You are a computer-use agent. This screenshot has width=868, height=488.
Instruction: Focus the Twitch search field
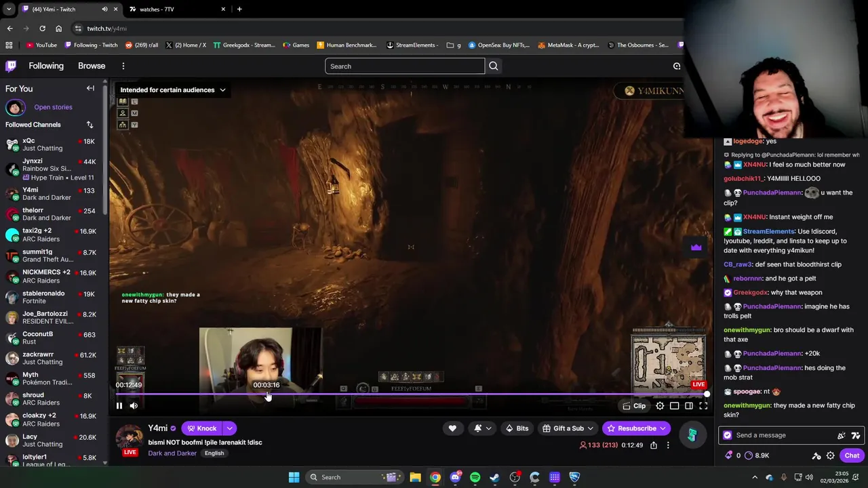coord(405,66)
